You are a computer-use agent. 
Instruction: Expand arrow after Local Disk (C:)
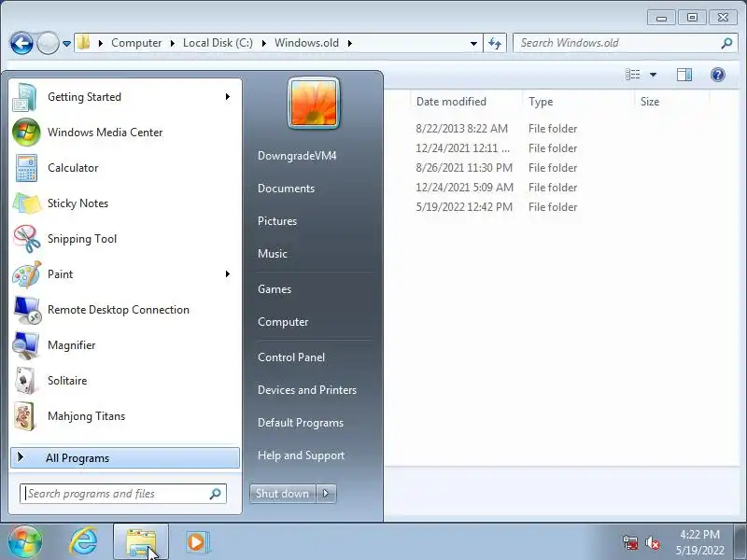coord(264,43)
